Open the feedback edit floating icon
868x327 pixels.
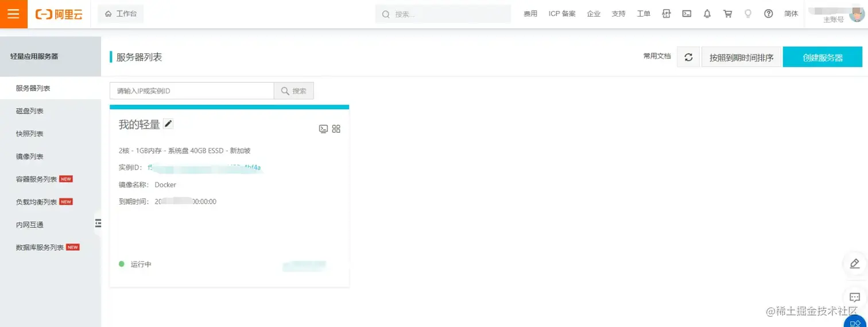(x=855, y=263)
